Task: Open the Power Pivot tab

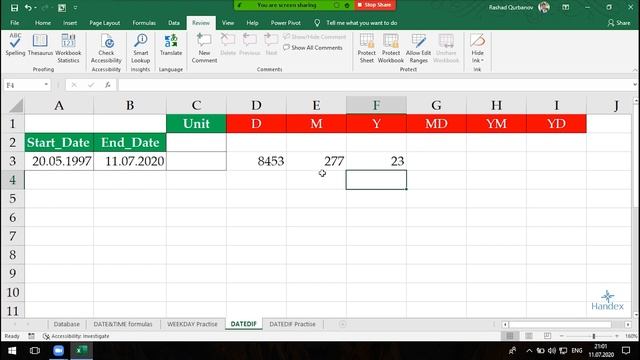Action: (286, 23)
